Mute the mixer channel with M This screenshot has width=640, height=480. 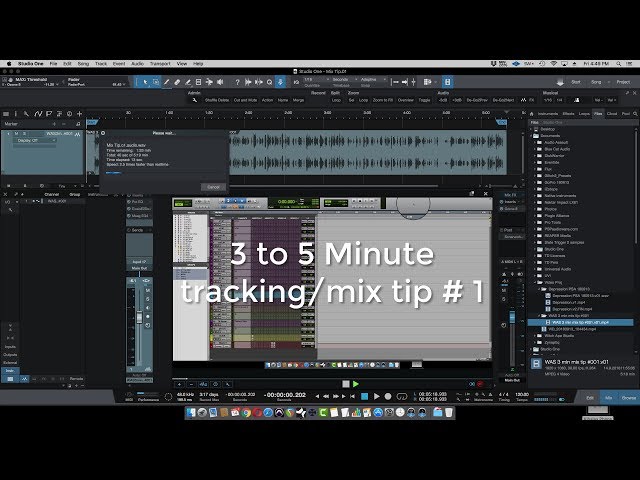point(148,291)
